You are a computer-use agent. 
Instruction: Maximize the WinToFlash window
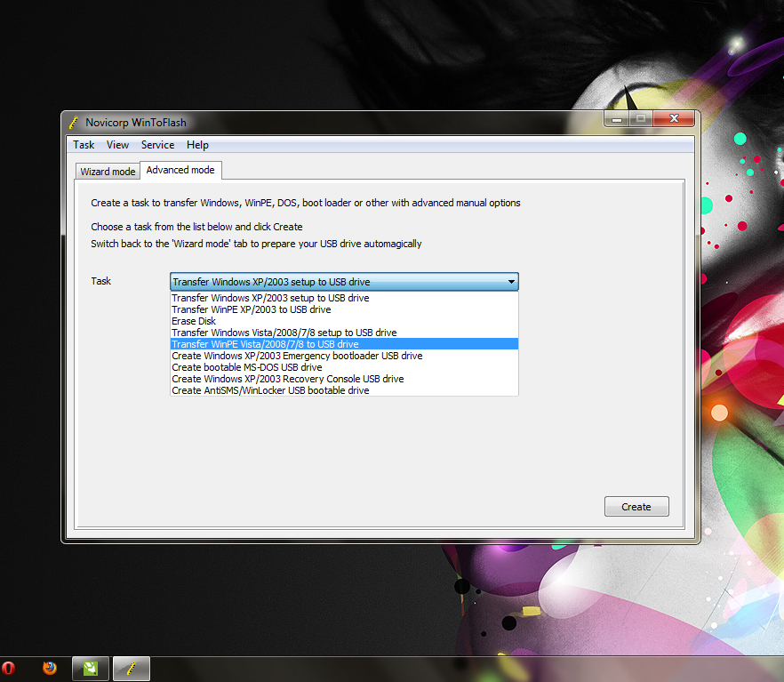(641, 119)
